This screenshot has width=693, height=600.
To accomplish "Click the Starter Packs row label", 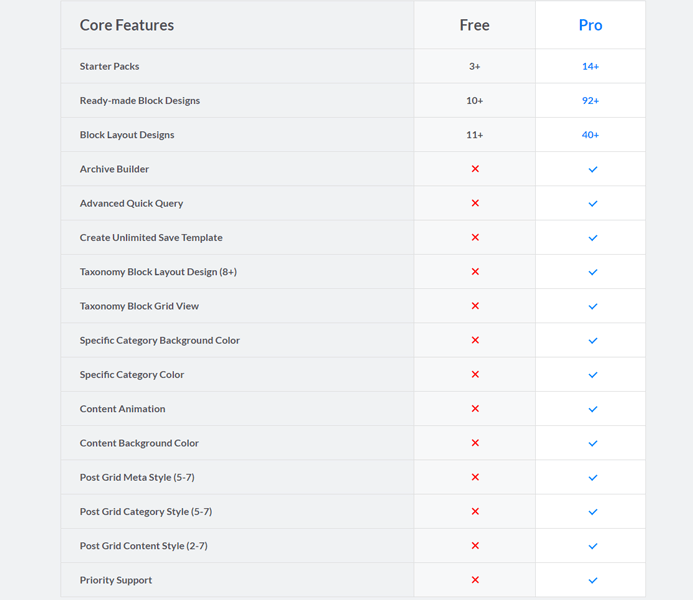I will (x=110, y=66).
